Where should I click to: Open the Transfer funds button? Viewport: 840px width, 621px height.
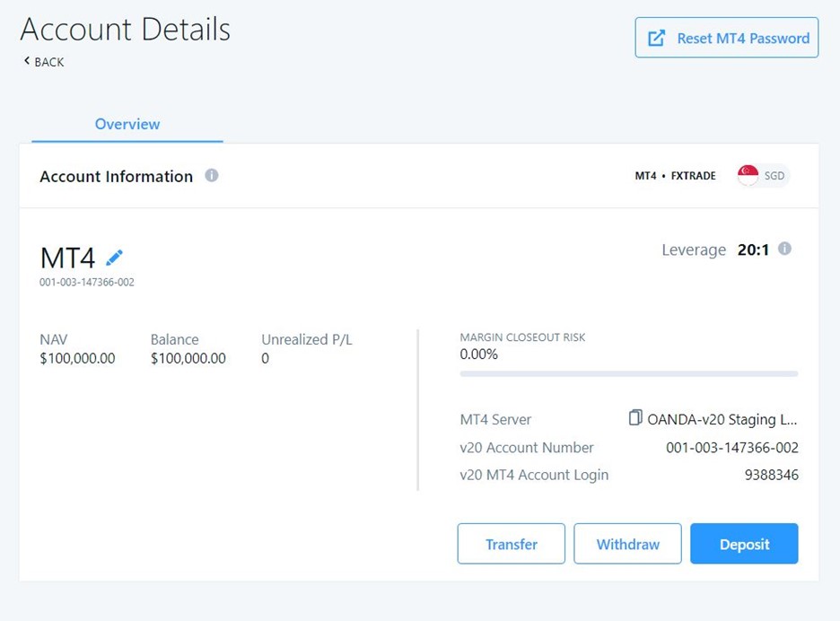[x=511, y=544]
